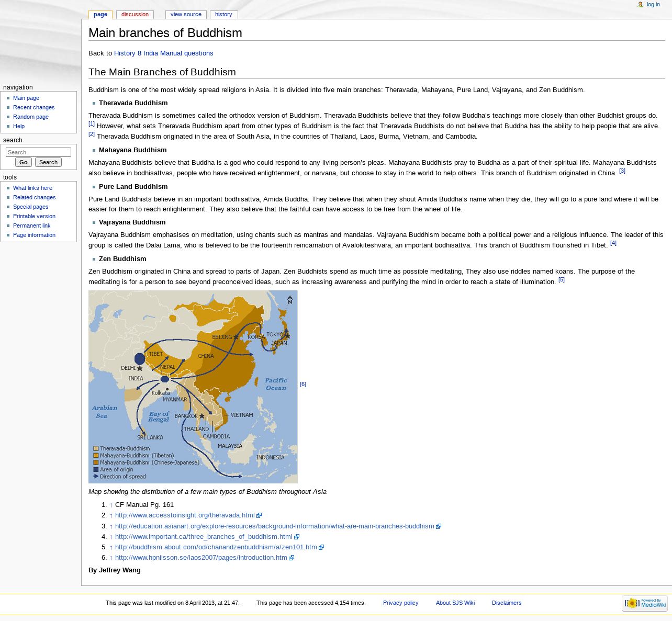Open Random page in navigation
This screenshot has height=621, width=672.
click(x=31, y=117)
